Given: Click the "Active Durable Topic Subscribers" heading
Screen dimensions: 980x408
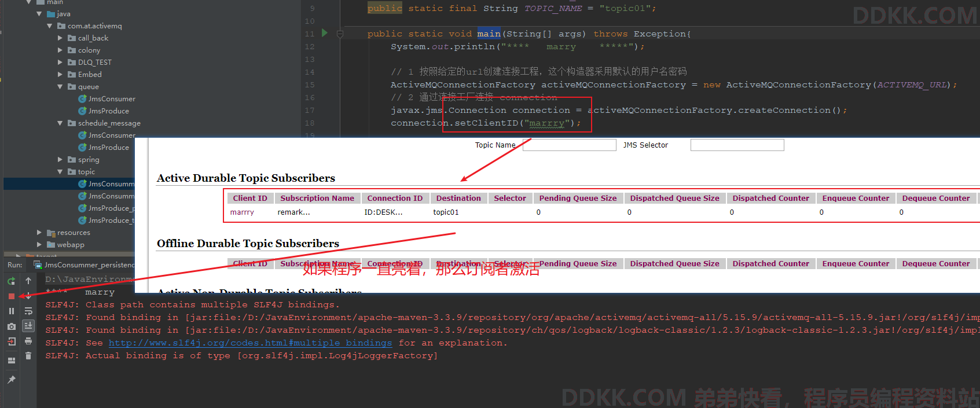Looking at the screenshot, I should (x=246, y=178).
